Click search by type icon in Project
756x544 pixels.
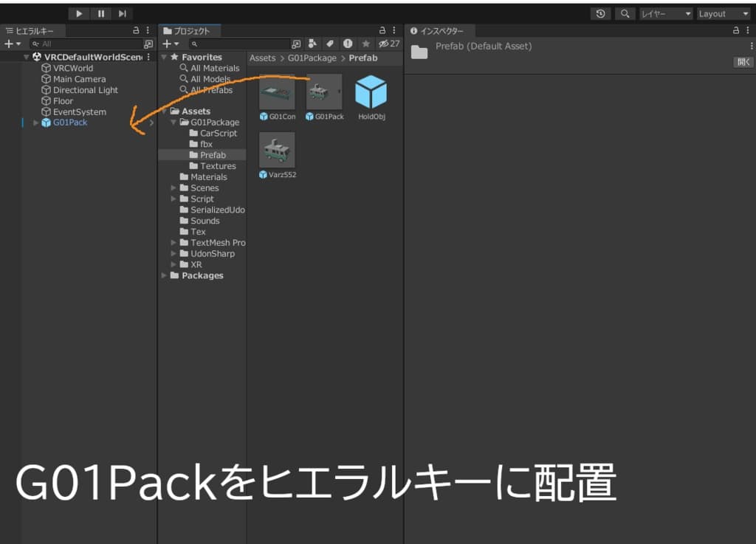tap(312, 44)
